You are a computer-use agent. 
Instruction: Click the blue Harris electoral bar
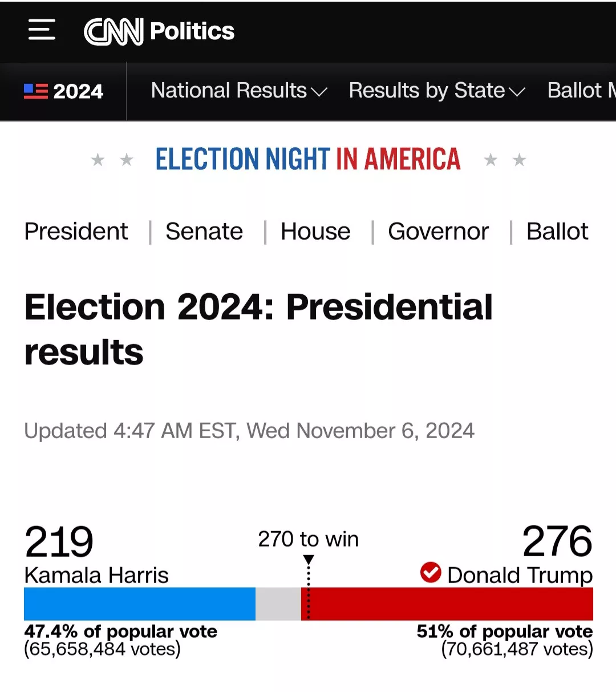140,604
